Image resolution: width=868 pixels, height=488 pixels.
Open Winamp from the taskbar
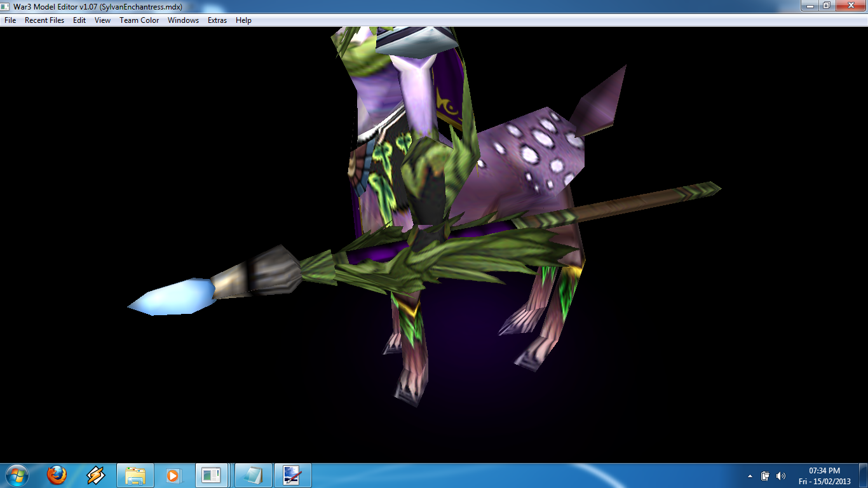click(96, 475)
